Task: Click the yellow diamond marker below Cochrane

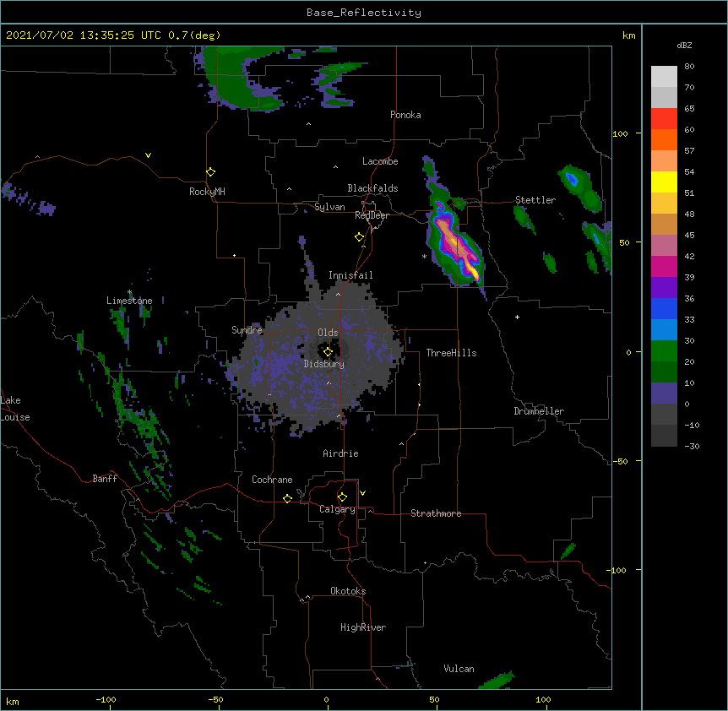Action: pyautogui.click(x=287, y=498)
